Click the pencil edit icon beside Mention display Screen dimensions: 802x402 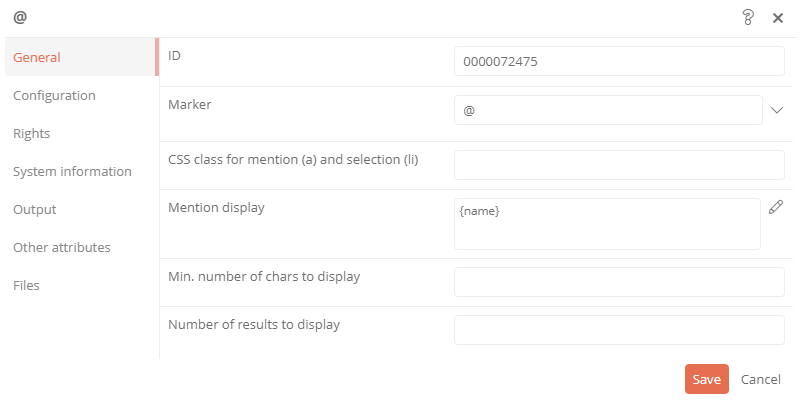coord(776,207)
